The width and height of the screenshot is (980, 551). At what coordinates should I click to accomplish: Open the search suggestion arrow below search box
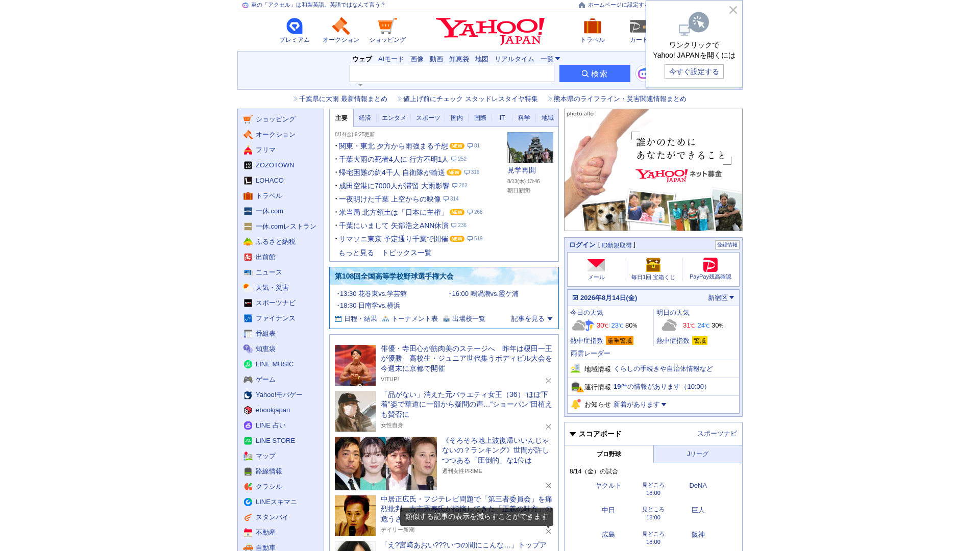click(360, 85)
